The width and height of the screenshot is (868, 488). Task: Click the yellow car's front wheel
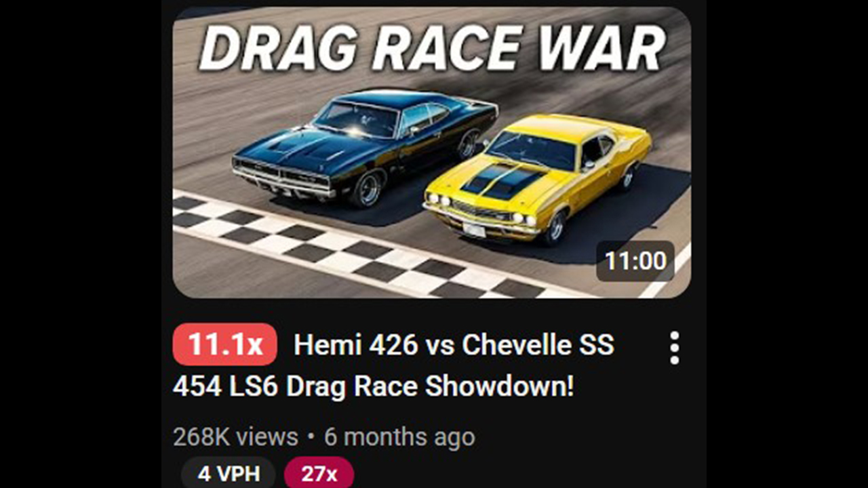554,226
